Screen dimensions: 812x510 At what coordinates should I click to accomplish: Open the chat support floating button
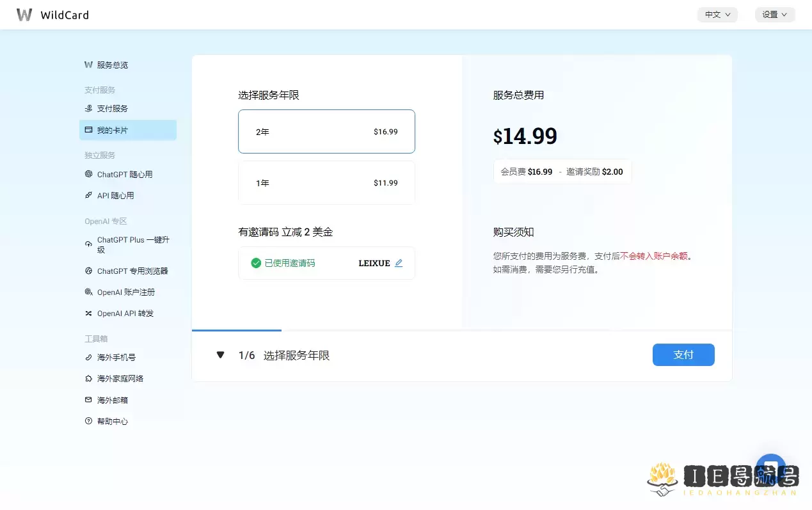(770, 468)
